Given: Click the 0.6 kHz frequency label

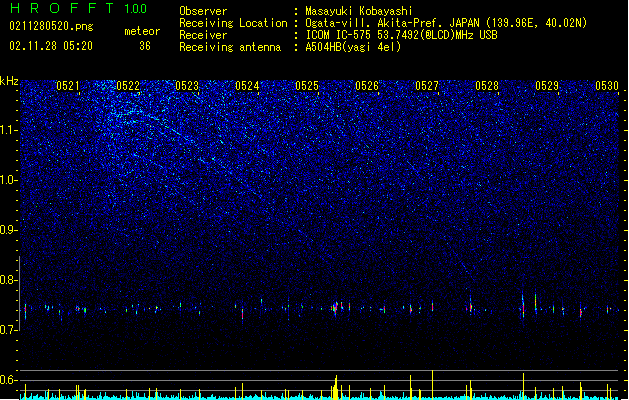Looking at the screenshot, I should point(8,380).
